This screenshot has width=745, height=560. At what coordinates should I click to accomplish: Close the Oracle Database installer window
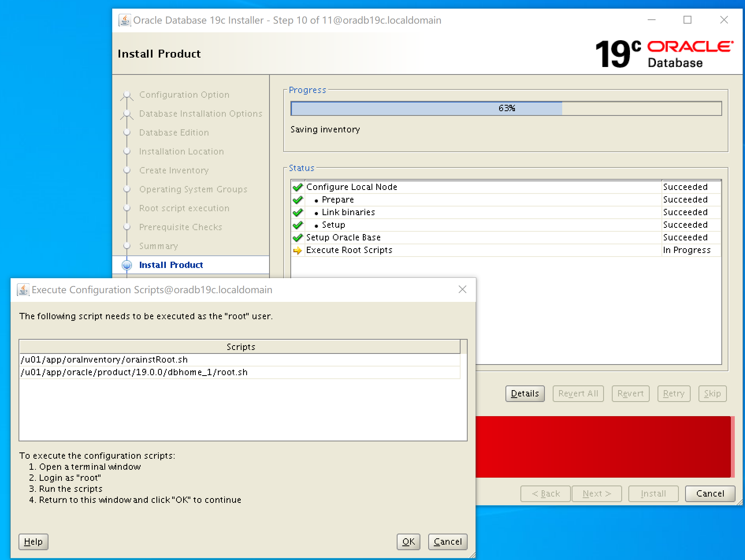(724, 20)
